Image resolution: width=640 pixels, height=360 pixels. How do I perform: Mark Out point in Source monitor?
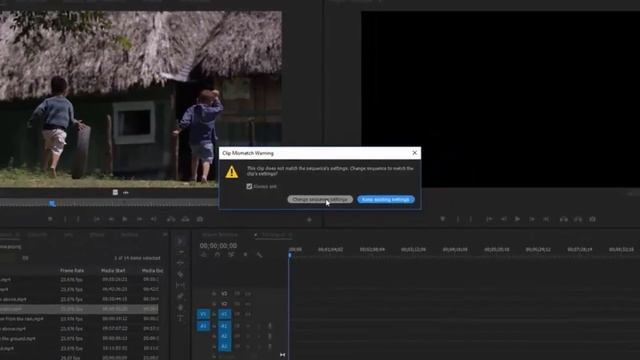click(x=78, y=219)
